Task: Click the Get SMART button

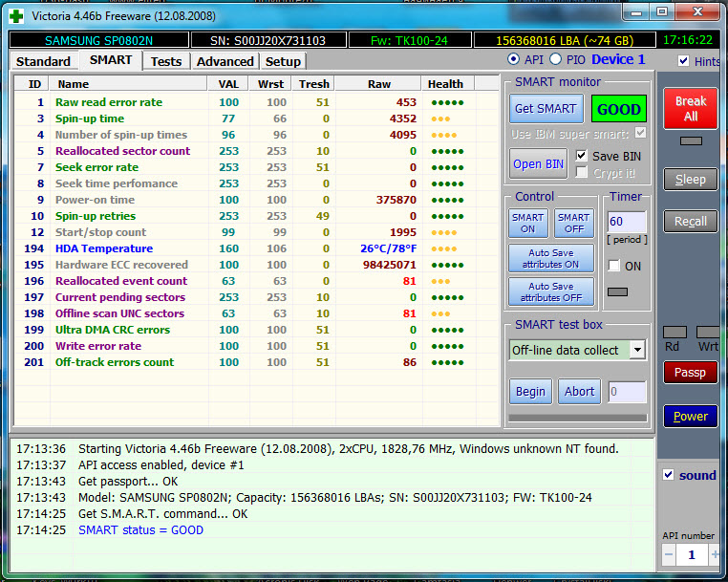Action: pos(545,109)
